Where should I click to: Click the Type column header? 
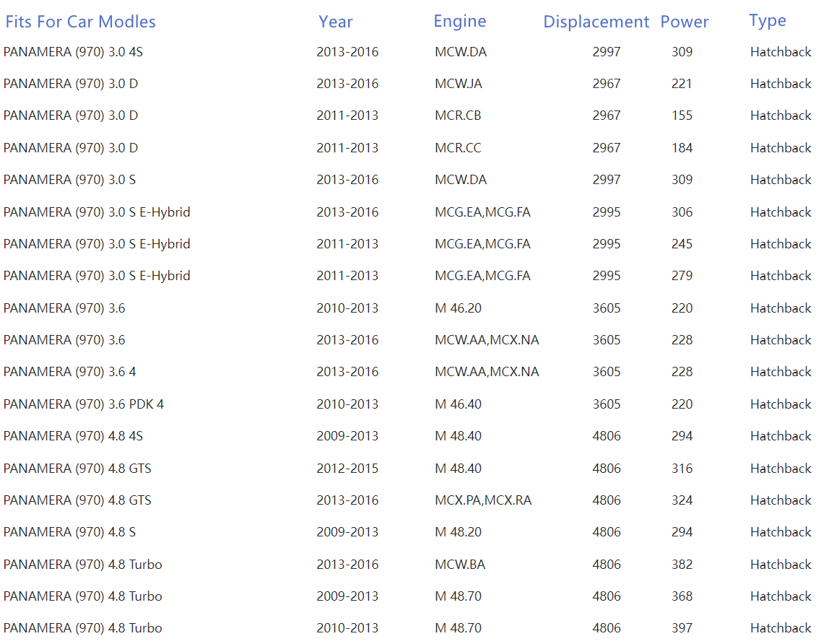767,21
